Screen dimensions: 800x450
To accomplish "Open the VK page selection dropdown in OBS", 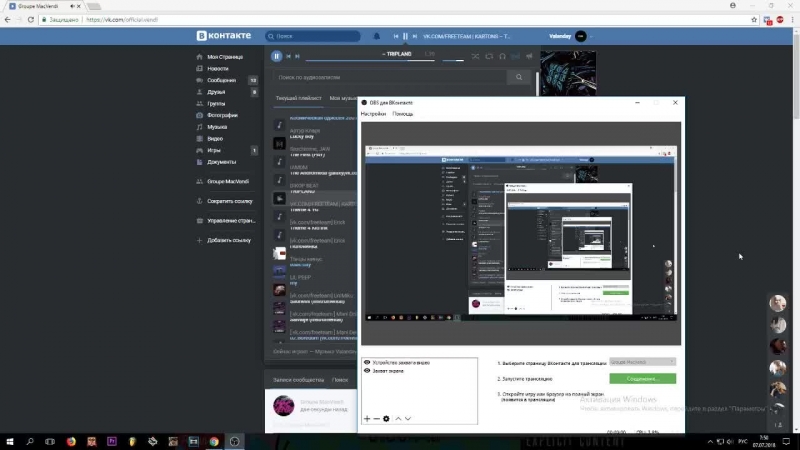I will (x=642, y=362).
